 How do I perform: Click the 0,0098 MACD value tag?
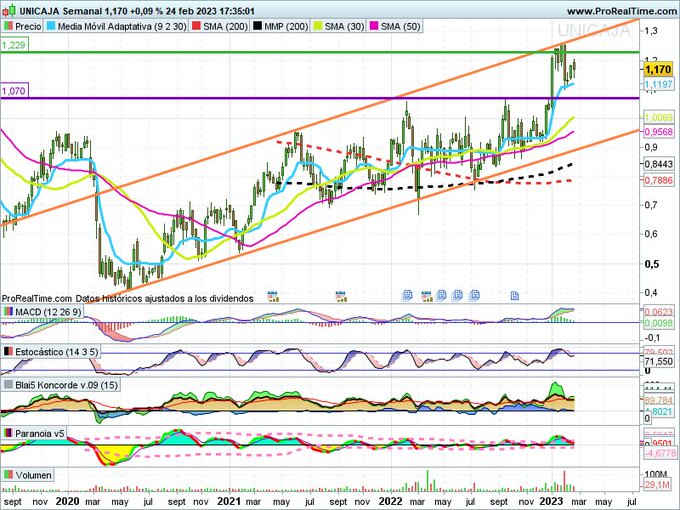658,323
